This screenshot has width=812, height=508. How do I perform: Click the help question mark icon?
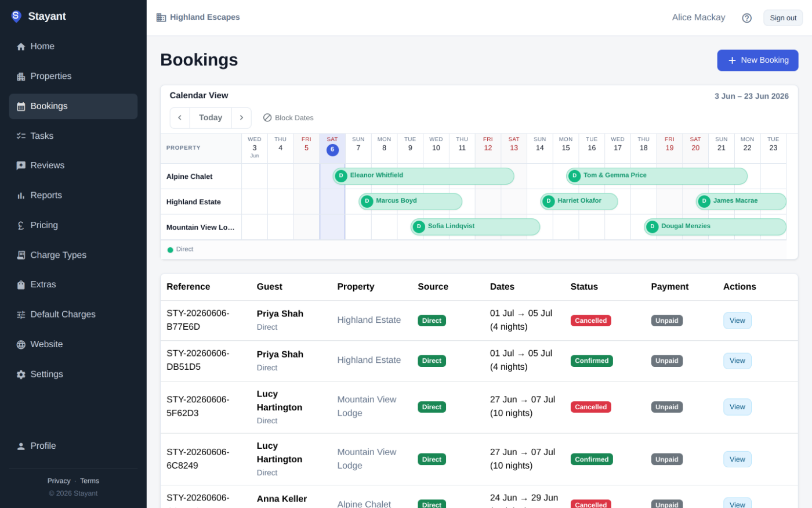746,18
